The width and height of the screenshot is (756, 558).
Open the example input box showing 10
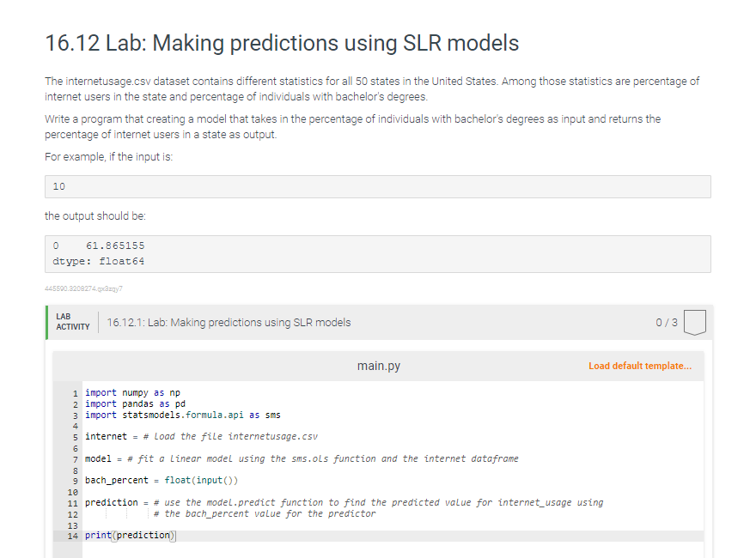pyautogui.click(x=377, y=186)
